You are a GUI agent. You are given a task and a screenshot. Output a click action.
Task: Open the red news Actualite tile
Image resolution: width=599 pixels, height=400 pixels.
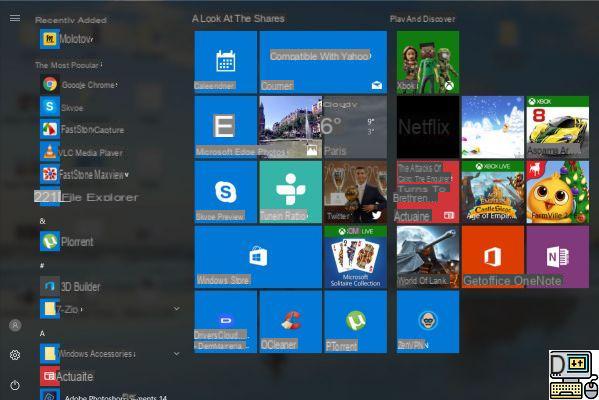428,192
